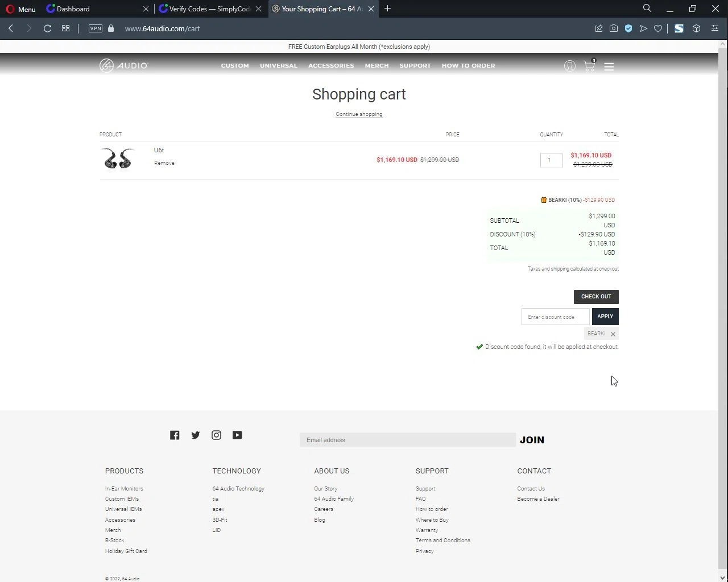Remove the U6t item from cart
The width and height of the screenshot is (728, 582).
(x=164, y=163)
